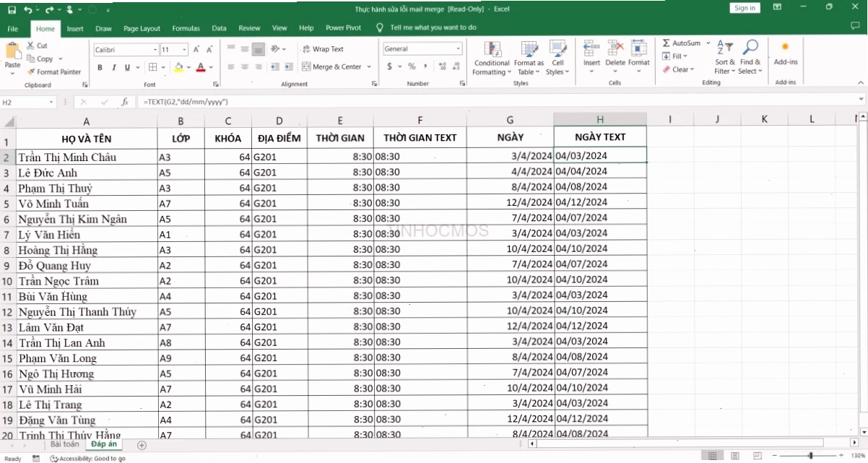Click the Align Right icon
Screen dimensions: 868x463
pos(259,66)
